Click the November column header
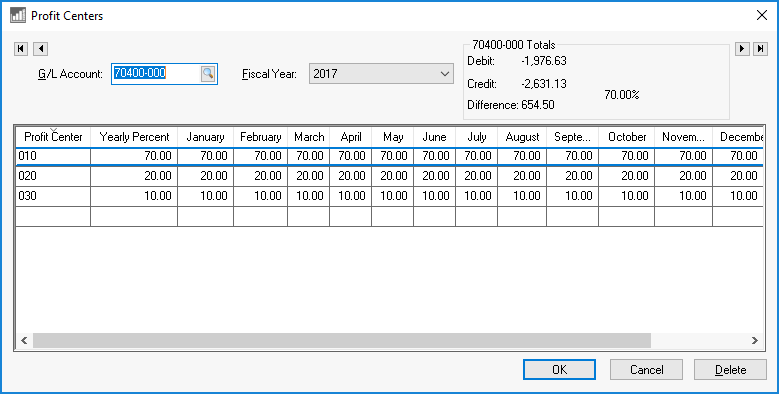Image resolution: width=779 pixels, height=394 pixels. (684, 137)
